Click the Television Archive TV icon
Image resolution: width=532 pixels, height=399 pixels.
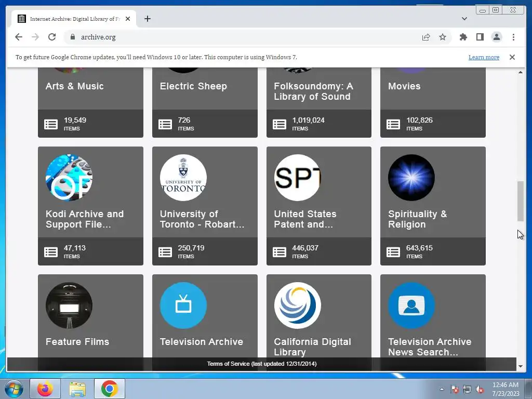[183, 305]
